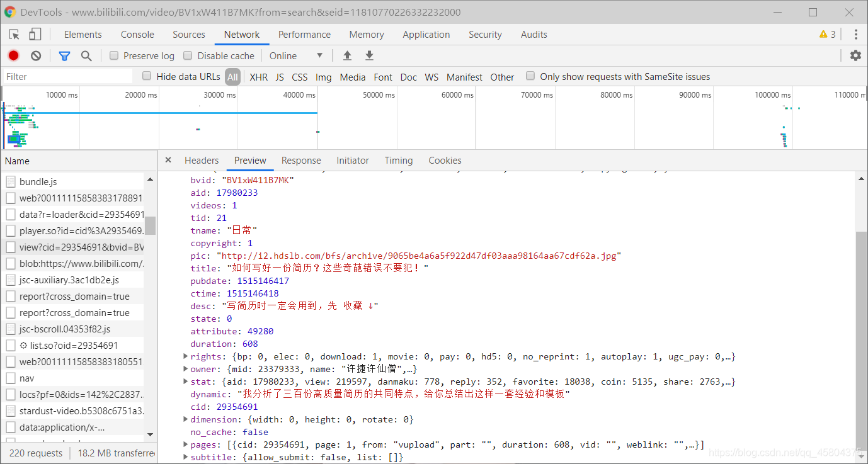
Task: Expand the rights object
Action: pos(185,356)
